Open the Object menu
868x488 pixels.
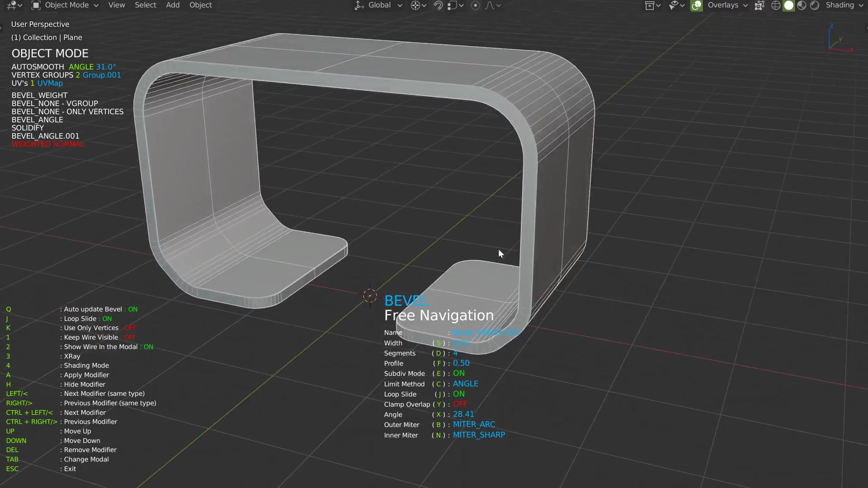[x=200, y=5]
